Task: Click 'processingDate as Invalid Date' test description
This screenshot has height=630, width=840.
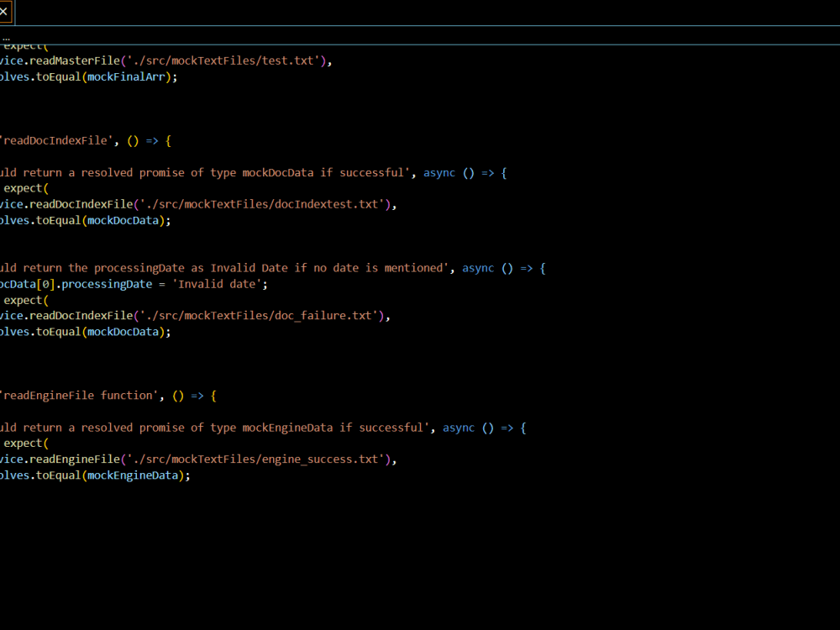Action: point(191,268)
